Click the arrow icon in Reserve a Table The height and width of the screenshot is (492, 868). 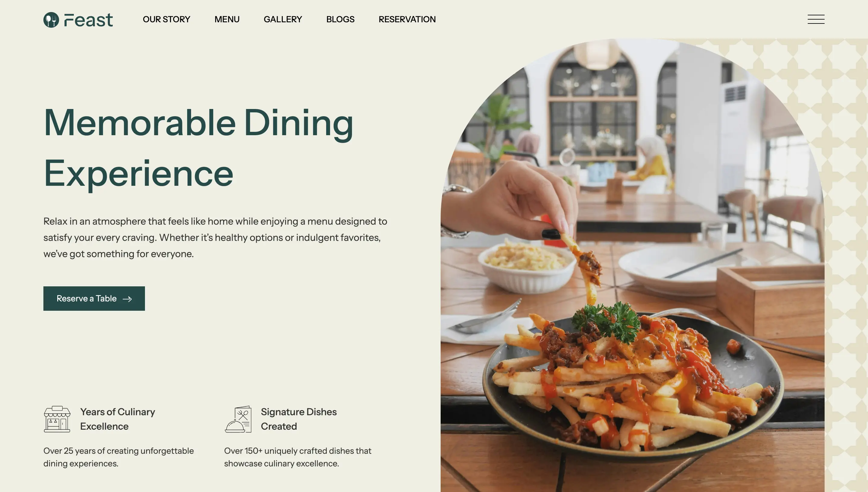coord(127,299)
